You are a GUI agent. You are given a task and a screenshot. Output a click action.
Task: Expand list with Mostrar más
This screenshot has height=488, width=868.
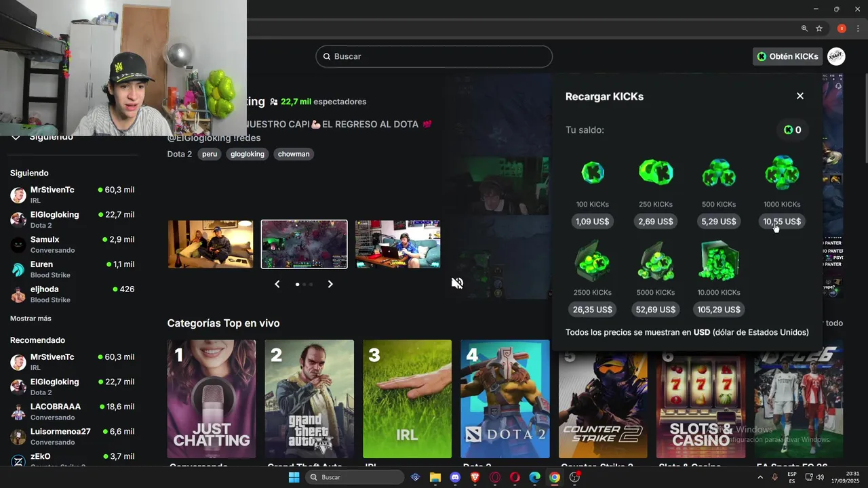point(31,319)
